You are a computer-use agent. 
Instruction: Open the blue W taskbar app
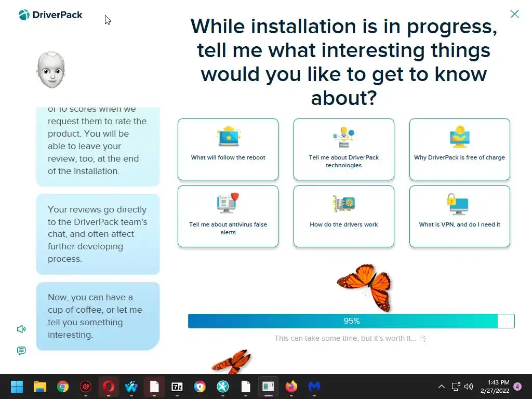click(131, 387)
